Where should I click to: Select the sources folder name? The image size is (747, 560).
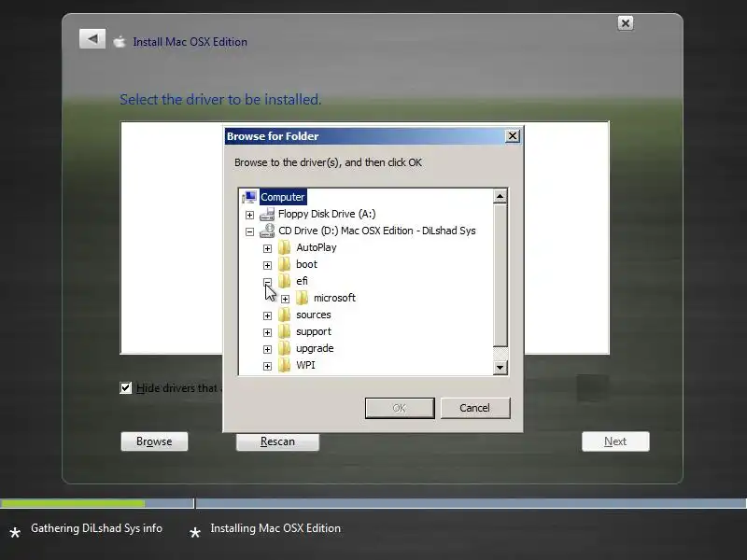[x=314, y=315]
